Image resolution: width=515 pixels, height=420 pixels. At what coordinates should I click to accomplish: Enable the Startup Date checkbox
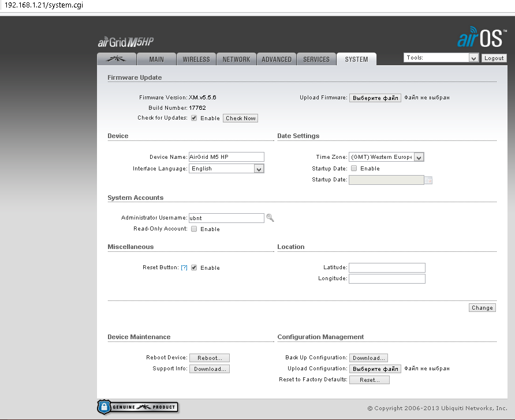click(354, 168)
